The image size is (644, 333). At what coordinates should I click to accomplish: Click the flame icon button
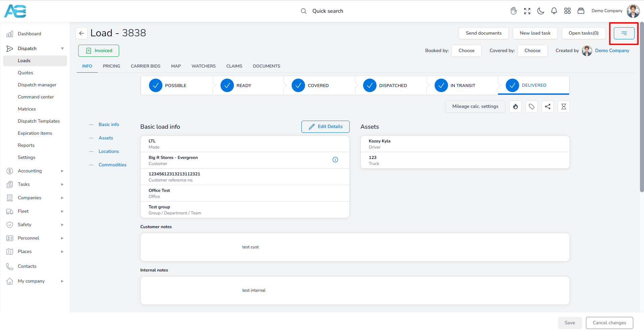(515, 107)
